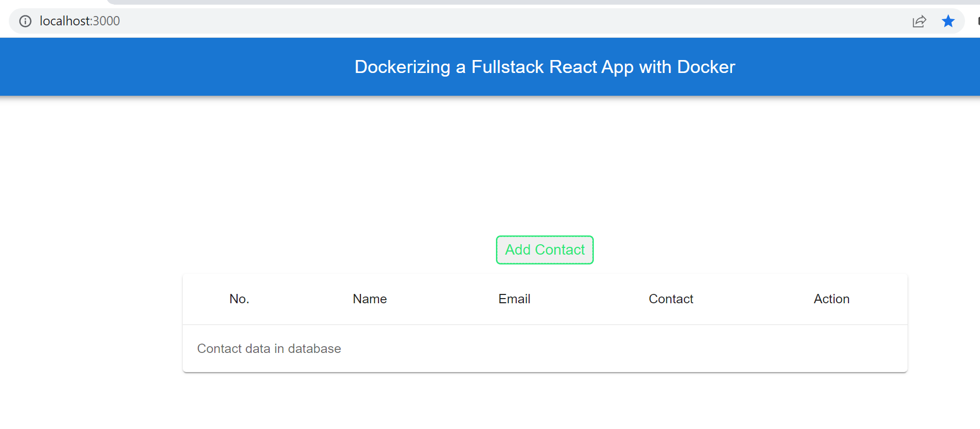Viewport: 980px width, 429px height.
Task: Click the Add Contact button
Action: tap(545, 250)
